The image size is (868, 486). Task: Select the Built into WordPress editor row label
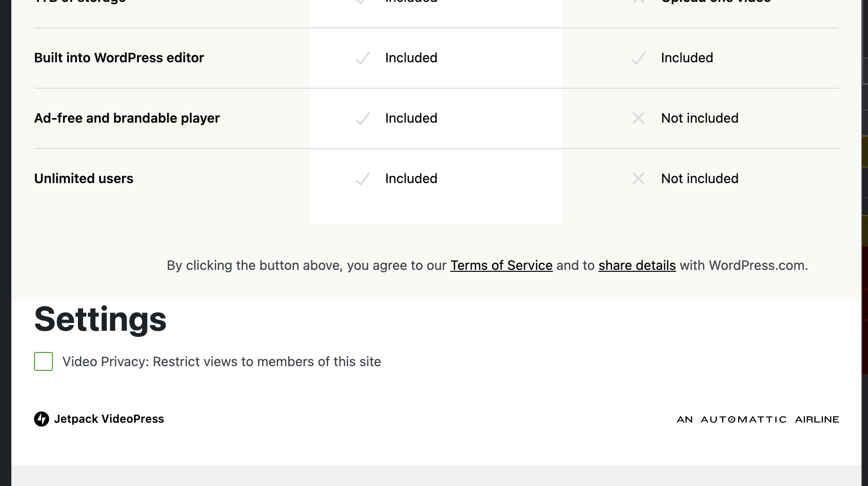coord(119,58)
